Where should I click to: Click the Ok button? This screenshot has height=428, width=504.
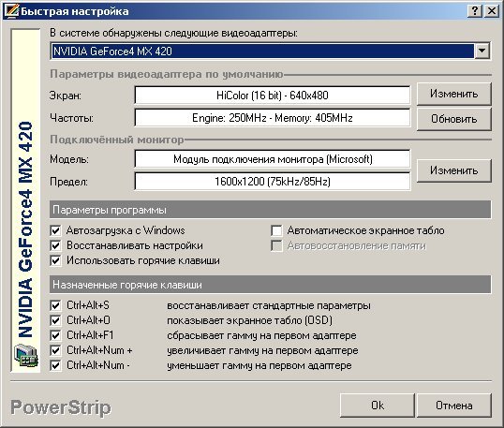pyautogui.click(x=377, y=406)
